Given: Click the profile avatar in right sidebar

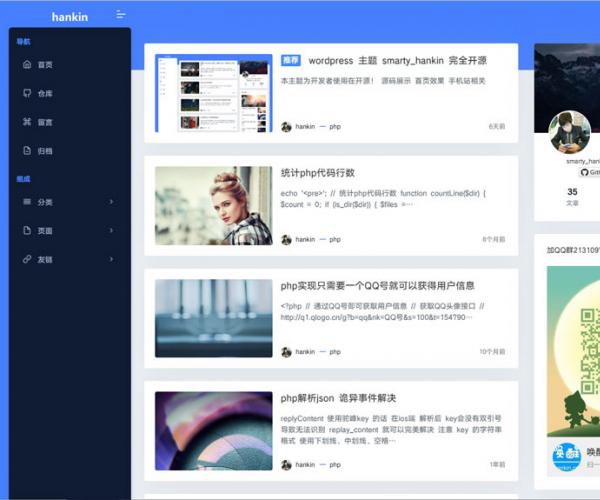Looking at the screenshot, I should [569, 132].
